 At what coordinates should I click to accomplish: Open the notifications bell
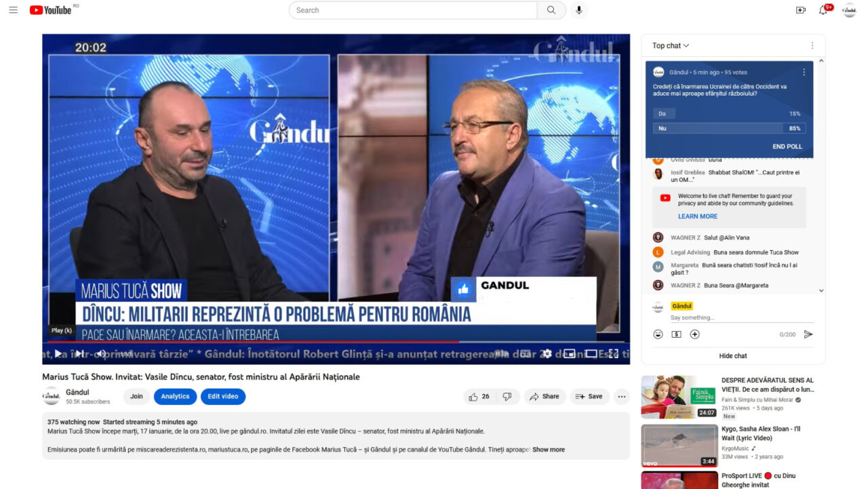(823, 10)
